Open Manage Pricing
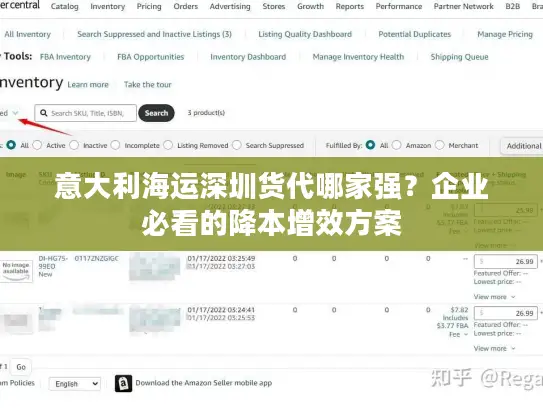543x408 pixels. pyautogui.click(x=505, y=34)
